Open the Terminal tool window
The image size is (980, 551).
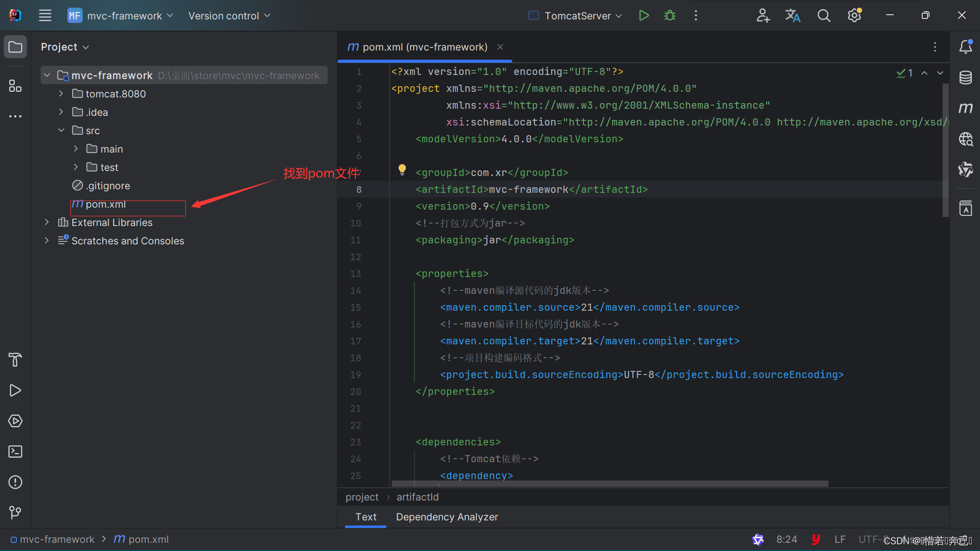coord(15,452)
